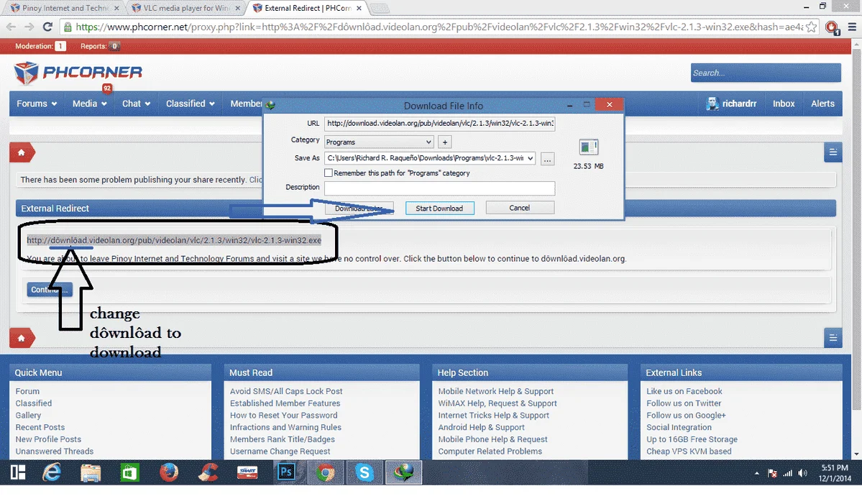Reload the page with refresh icon

tap(48, 27)
